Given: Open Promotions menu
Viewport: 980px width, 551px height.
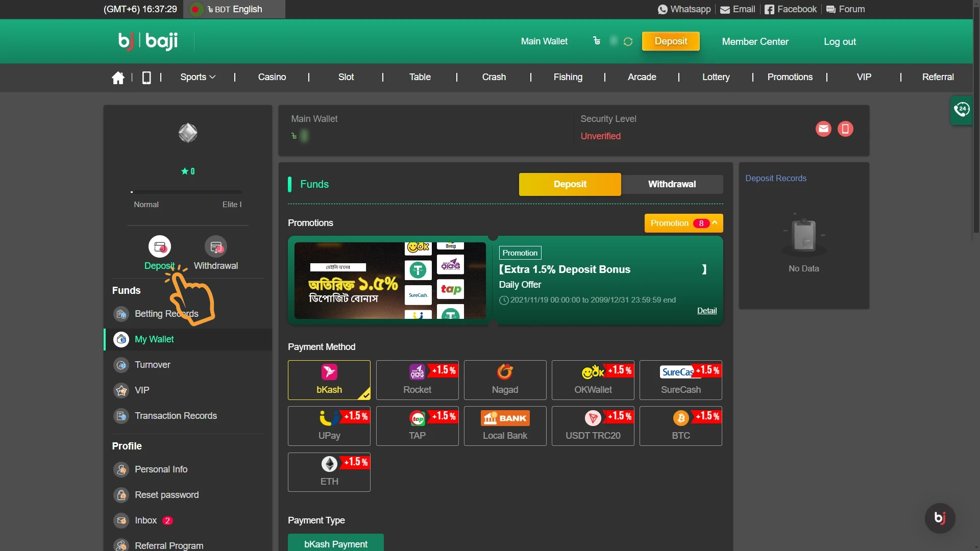Looking at the screenshot, I should (790, 77).
